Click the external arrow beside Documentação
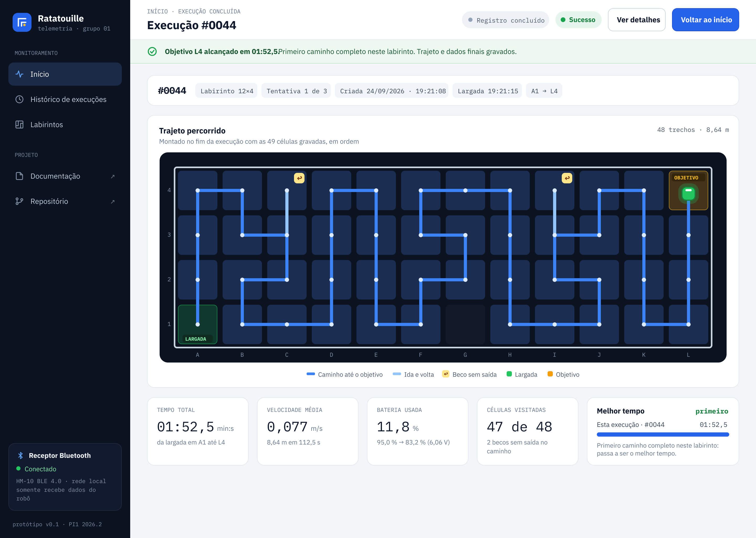Image resolution: width=756 pixels, height=538 pixels. 113,177
